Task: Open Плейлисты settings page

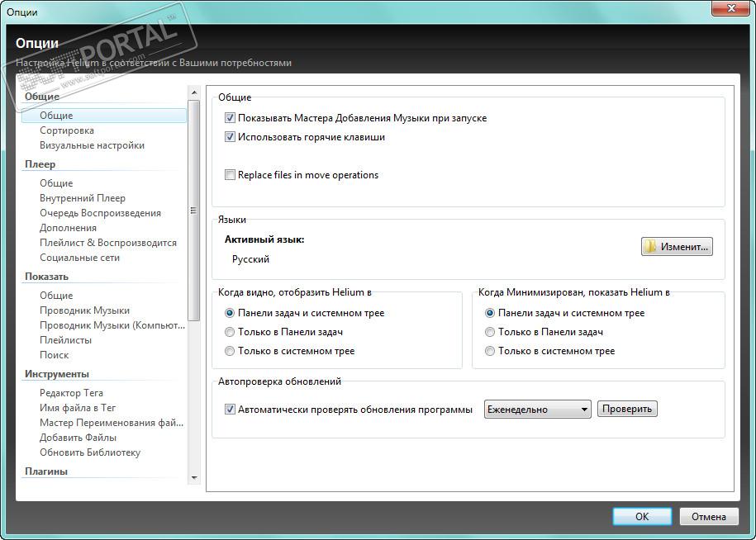Action: click(x=65, y=340)
